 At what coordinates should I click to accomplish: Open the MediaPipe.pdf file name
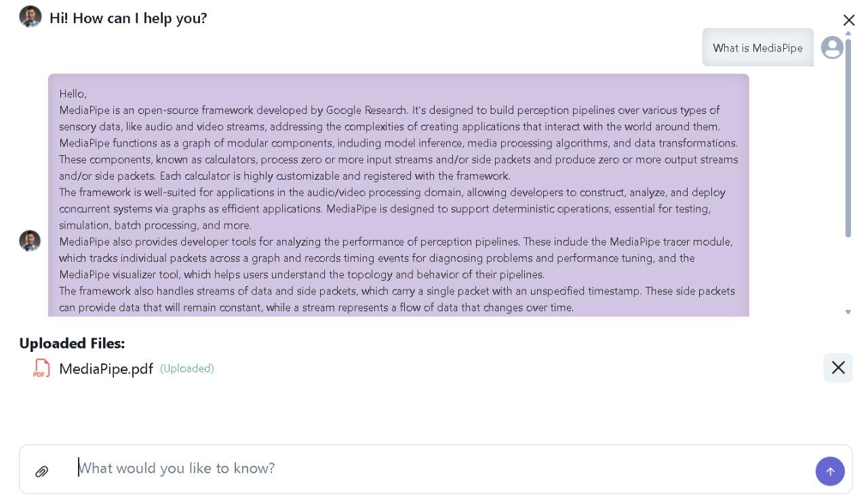(106, 369)
